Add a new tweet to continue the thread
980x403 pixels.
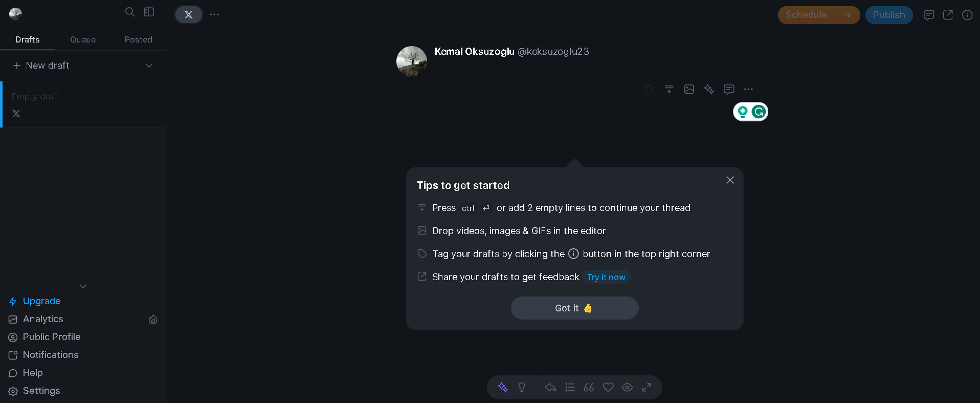click(x=669, y=89)
